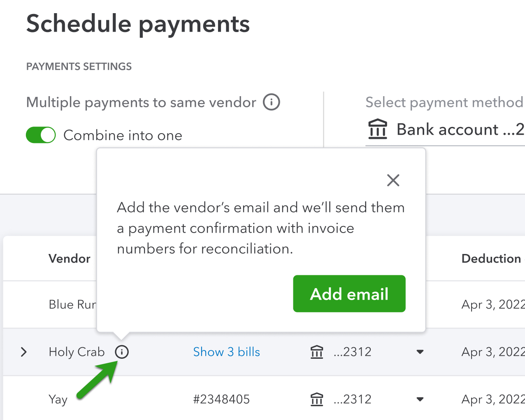Click the Deduction column header
525x420 pixels.
coord(491,258)
